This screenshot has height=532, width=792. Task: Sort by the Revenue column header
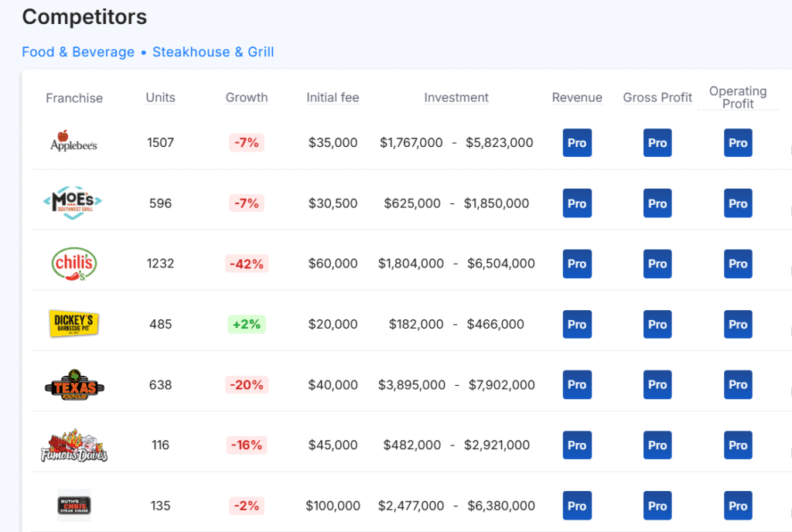pyautogui.click(x=577, y=97)
